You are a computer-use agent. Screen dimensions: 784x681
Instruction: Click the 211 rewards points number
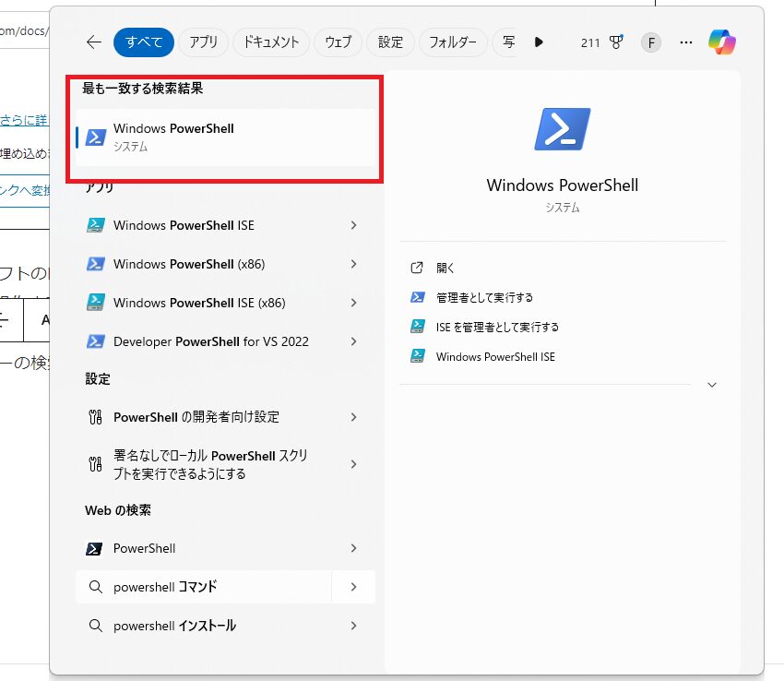pos(590,43)
